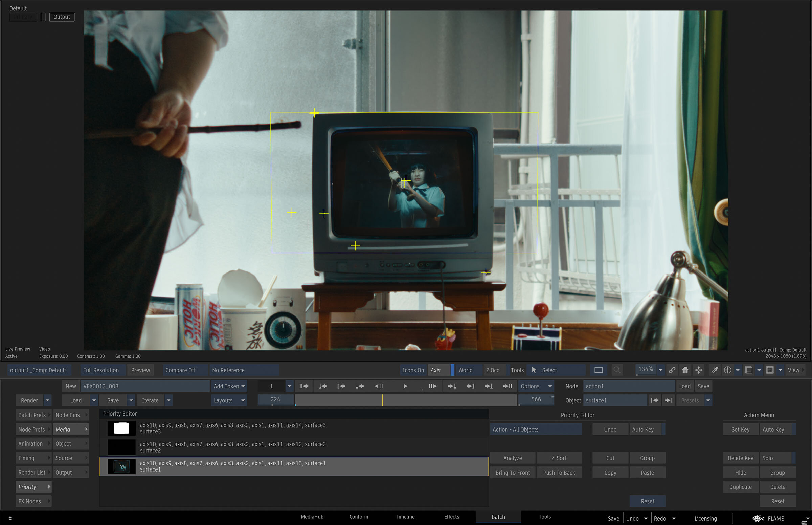Click the play forward button
Screen dimensions: 812x525
(x=405, y=386)
